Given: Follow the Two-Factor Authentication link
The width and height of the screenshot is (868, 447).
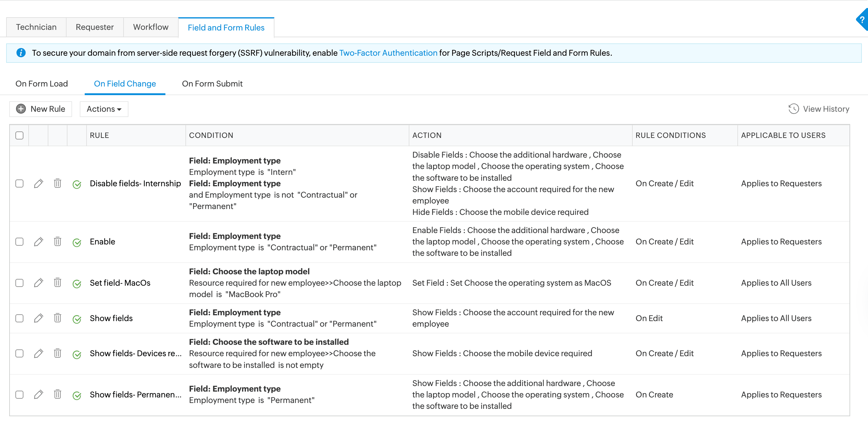Looking at the screenshot, I should (x=388, y=53).
